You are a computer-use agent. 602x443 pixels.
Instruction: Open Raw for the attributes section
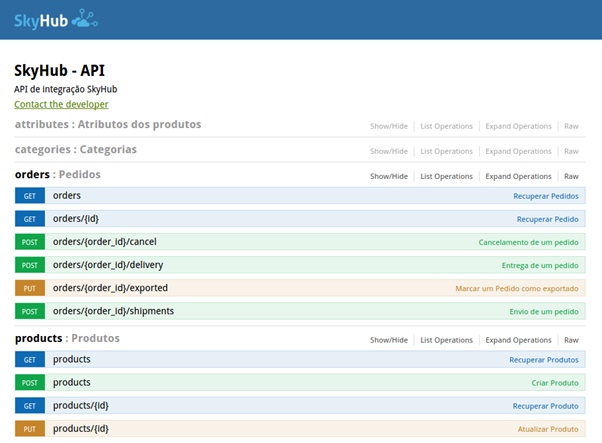pos(571,126)
